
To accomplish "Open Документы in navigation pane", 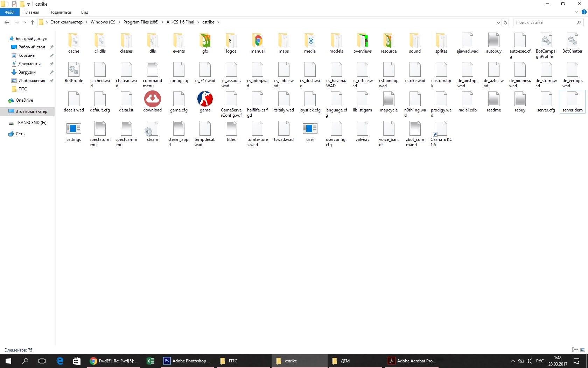I will [x=26, y=64].
